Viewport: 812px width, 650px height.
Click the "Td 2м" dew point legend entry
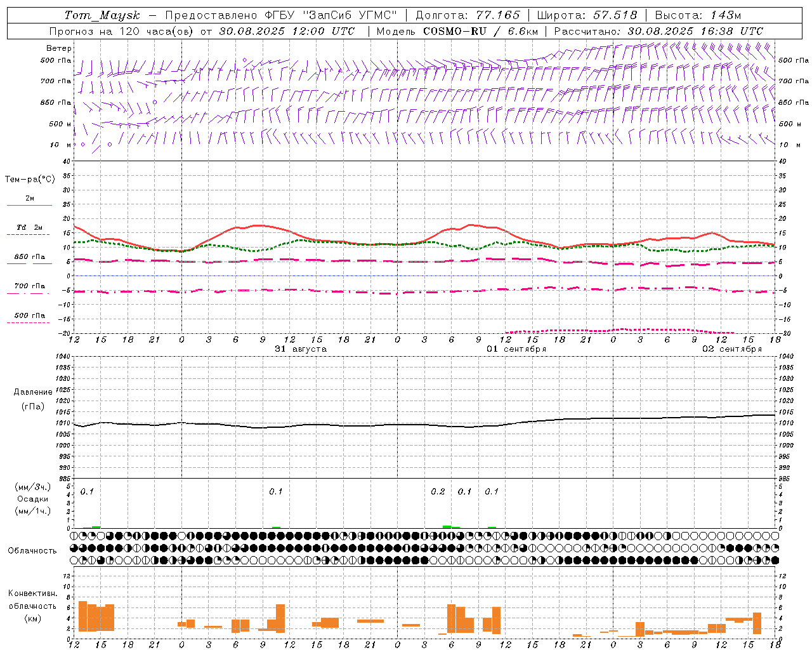click(x=30, y=227)
